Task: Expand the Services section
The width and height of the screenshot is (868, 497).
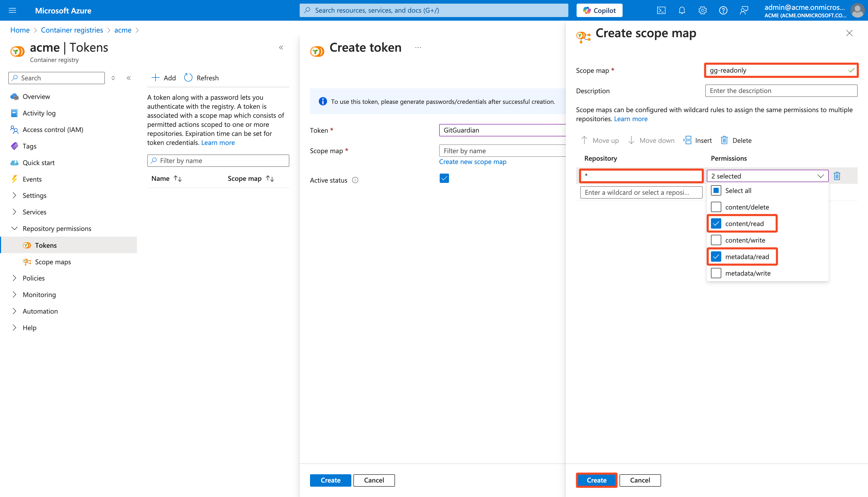Action: (14, 212)
